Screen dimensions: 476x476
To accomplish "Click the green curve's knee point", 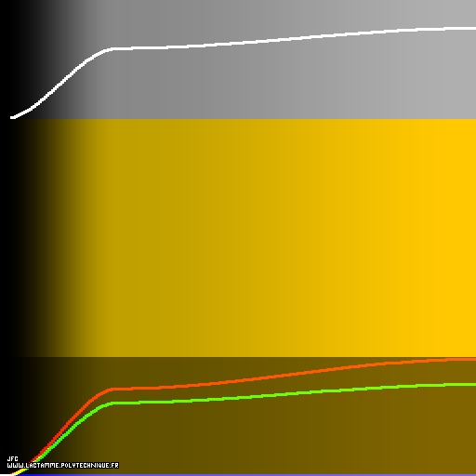I will (x=112, y=403).
